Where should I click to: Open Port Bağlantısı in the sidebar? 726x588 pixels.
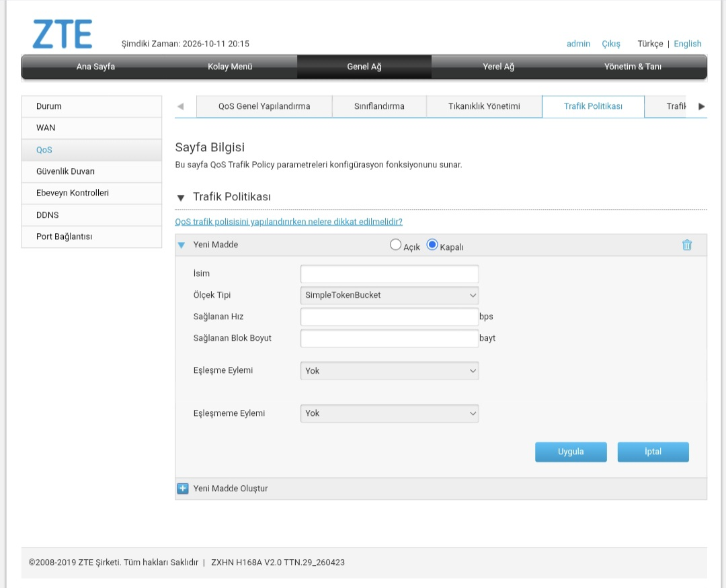coord(91,237)
